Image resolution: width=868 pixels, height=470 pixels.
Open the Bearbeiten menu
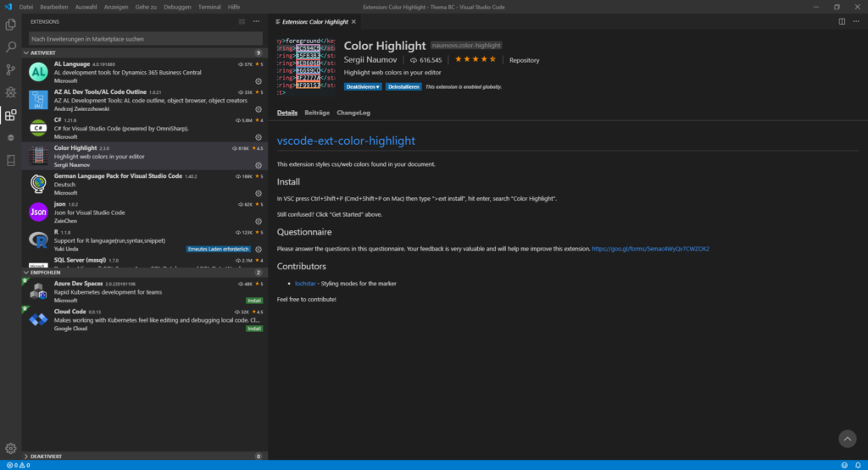pos(53,7)
